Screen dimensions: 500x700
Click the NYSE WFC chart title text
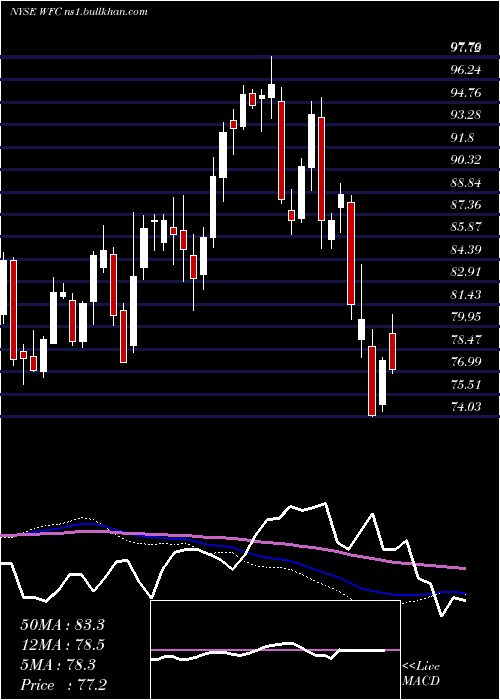point(79,11)
